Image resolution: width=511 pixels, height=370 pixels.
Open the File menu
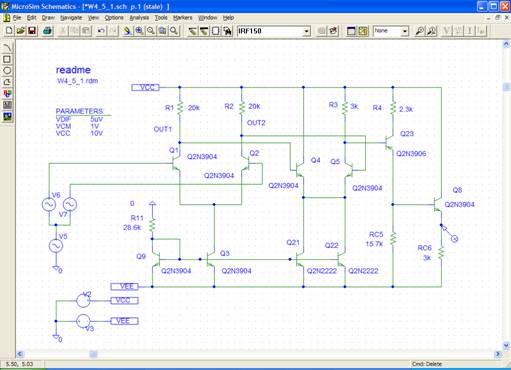(x=17, y=18)
